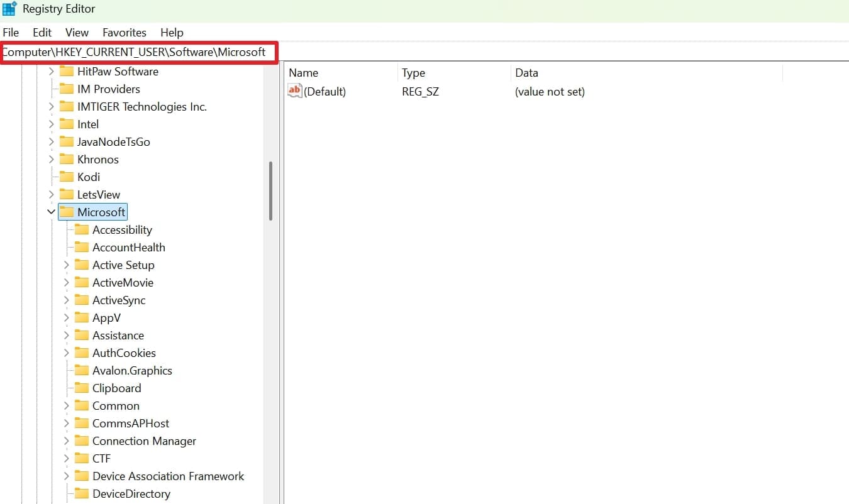
Task: Click the CommsAPHost folder icon
Action: [x=82, y=423]
